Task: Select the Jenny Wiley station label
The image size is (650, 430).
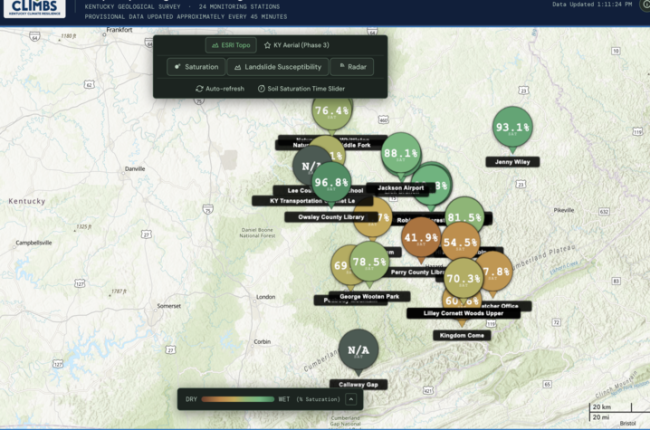Action: tap(512, 162)
